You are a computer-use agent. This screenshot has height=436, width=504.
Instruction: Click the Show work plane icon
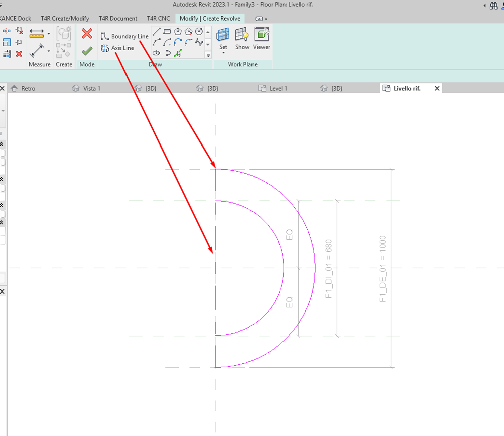[x=242, y=34]
